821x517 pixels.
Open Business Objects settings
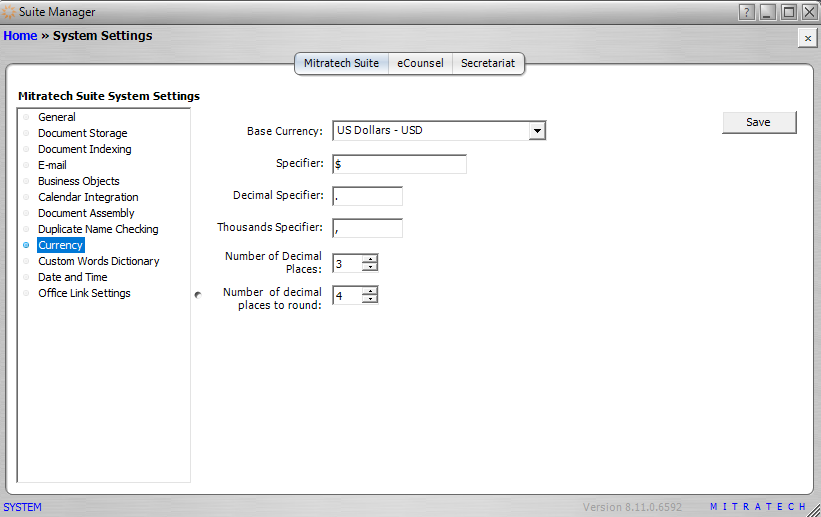[79, 181]
